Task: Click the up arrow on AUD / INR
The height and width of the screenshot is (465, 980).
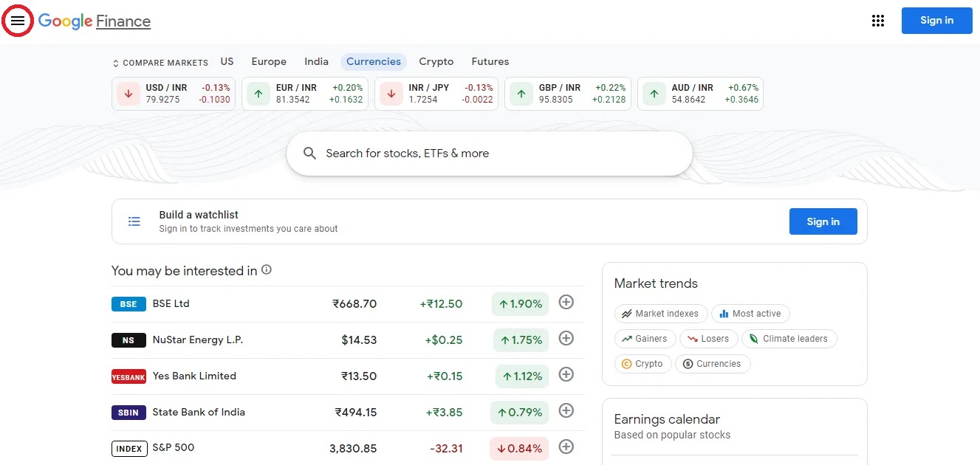Action: pyautogui.click(x=654, y=94)
